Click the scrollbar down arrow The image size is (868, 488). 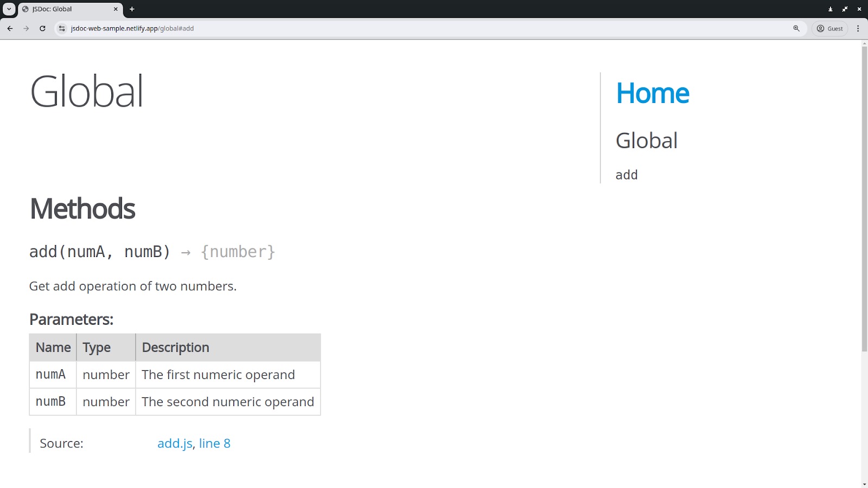864,484
